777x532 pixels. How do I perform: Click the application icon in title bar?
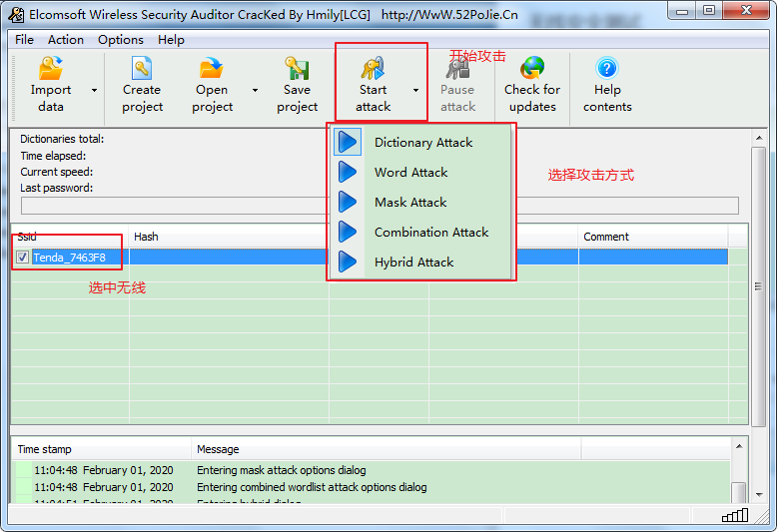point(16,15)
